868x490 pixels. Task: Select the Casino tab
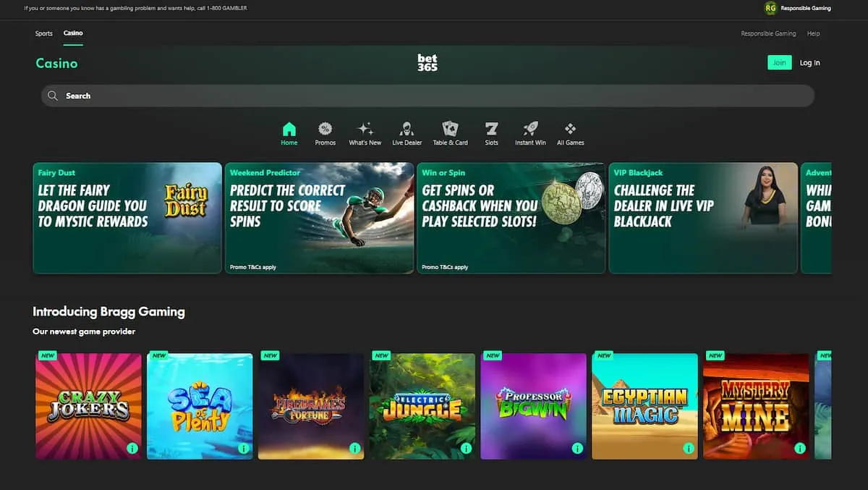point(73,33)
